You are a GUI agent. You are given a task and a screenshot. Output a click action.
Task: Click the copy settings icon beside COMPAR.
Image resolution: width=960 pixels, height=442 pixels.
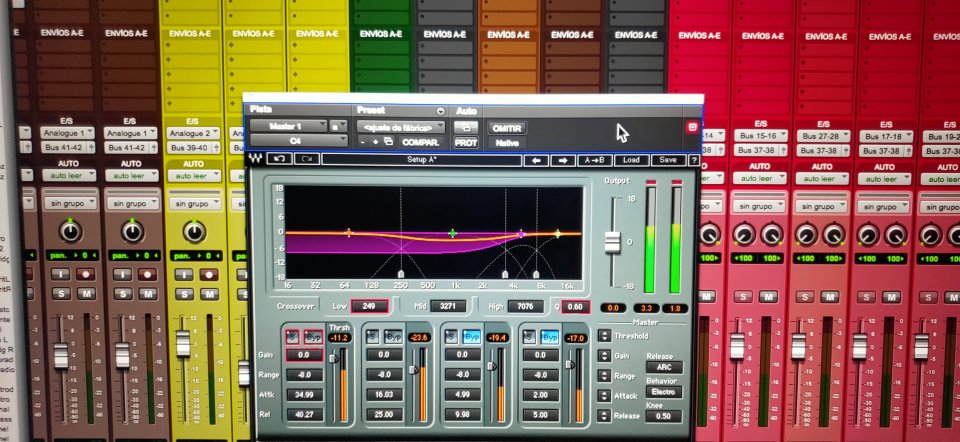pyautogui.click(x=388, y=142)
